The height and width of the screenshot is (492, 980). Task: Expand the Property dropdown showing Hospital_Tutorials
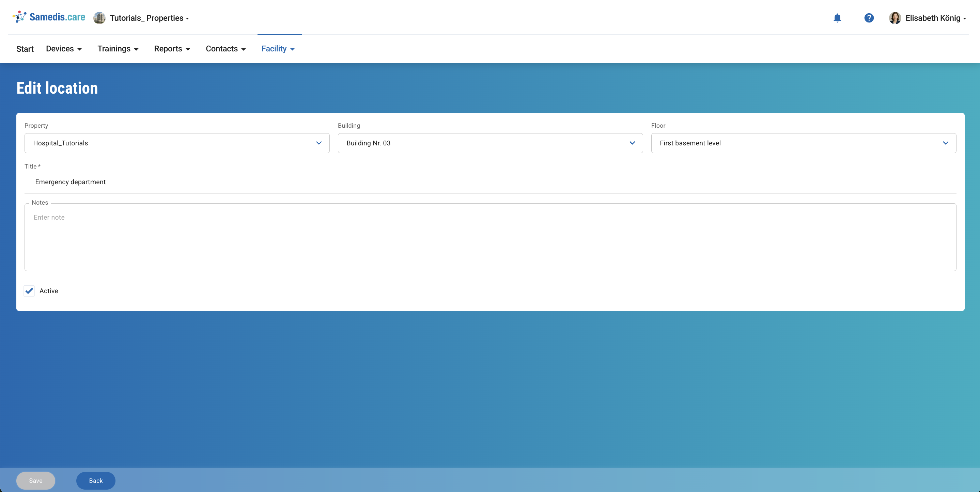tap(319, 143)
